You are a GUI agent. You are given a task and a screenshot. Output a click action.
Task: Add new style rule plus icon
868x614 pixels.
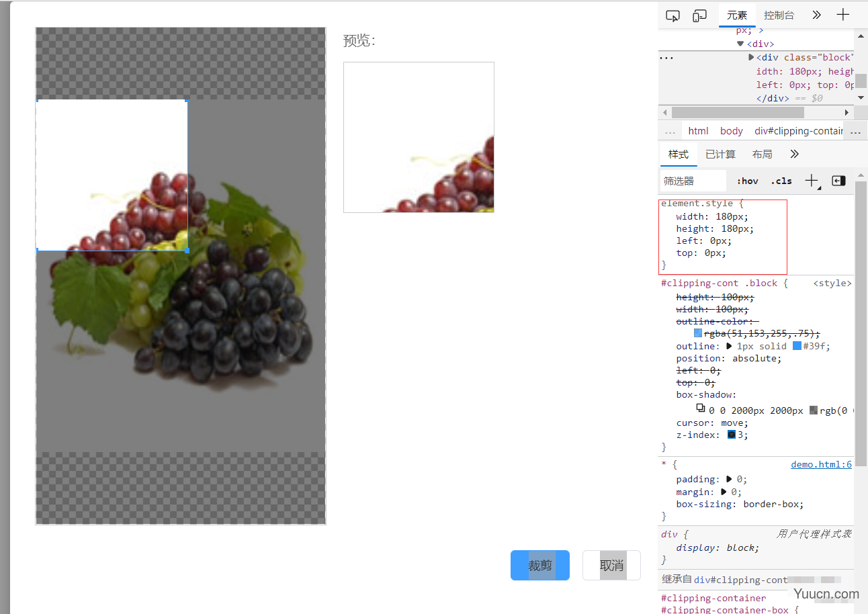coord(812,180)
